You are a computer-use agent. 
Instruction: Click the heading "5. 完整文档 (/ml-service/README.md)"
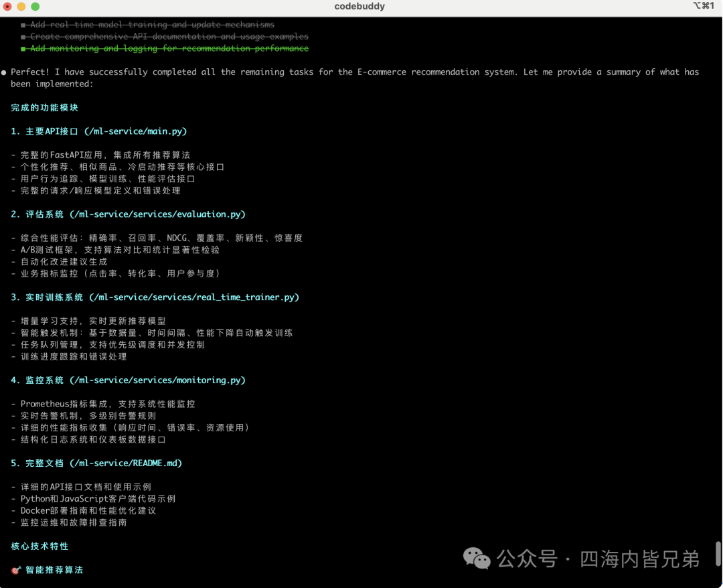[x=96, y=463]
